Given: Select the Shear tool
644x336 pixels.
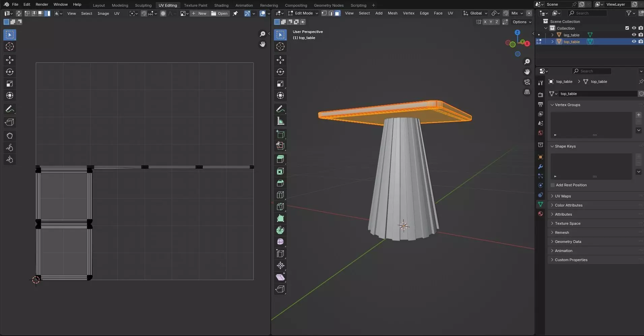Looking at the screenshot, I should pyautogui.click(x=280, y=277).
